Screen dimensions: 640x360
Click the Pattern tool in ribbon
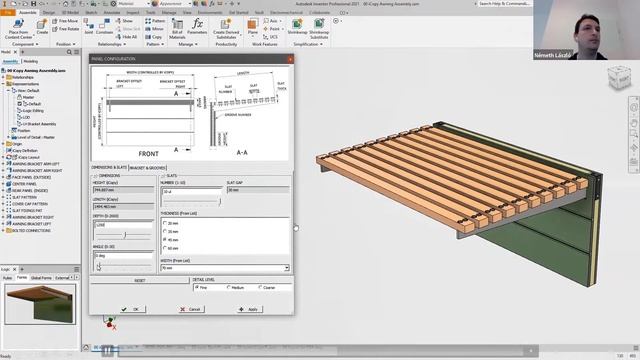(155, 21)
